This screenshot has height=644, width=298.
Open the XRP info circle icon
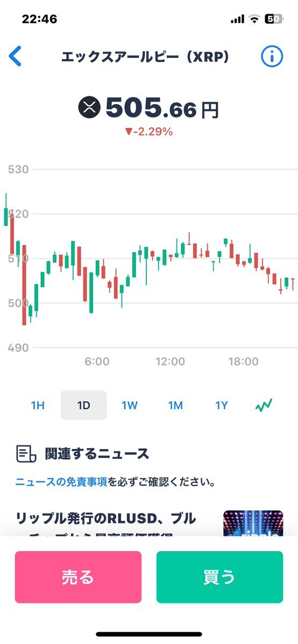[x=272, y=56]
